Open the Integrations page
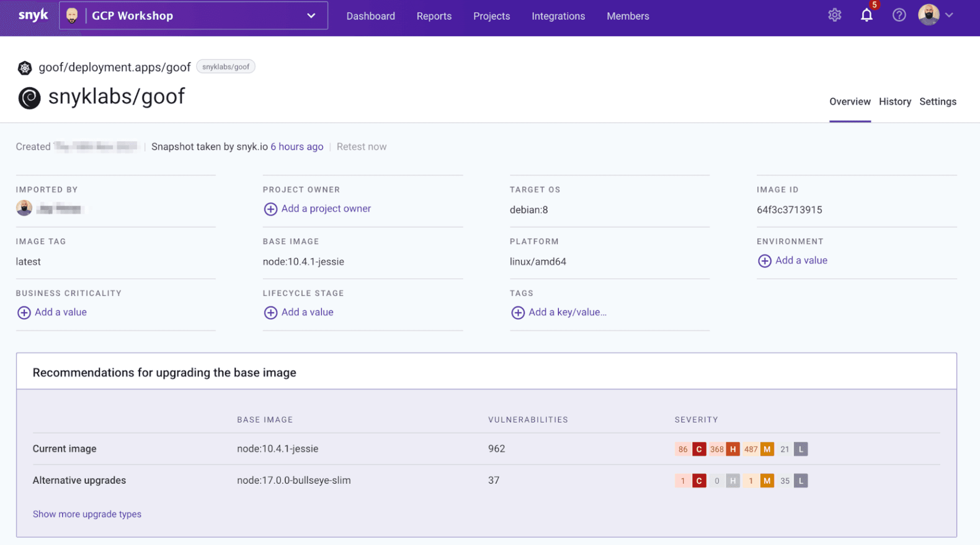This screenshot has width=980, height=545. point(558,16)
